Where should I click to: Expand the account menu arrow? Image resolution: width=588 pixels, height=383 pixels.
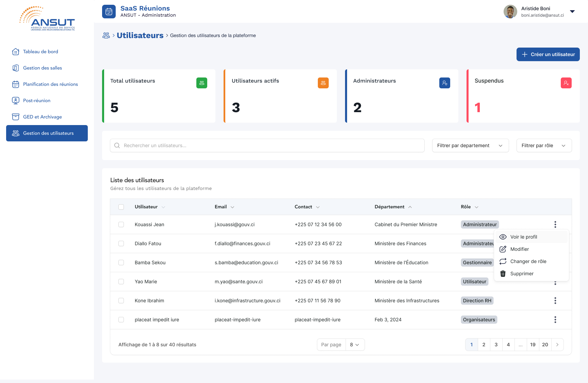(x=572, y=12)
